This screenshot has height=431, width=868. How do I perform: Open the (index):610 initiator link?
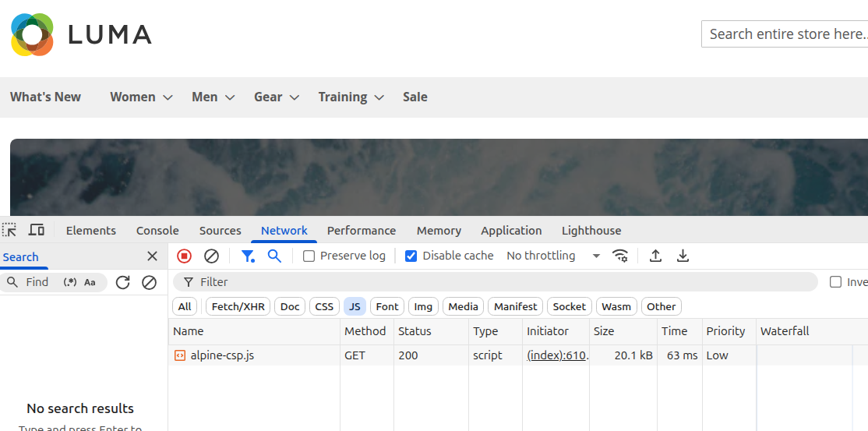(557, 355)
